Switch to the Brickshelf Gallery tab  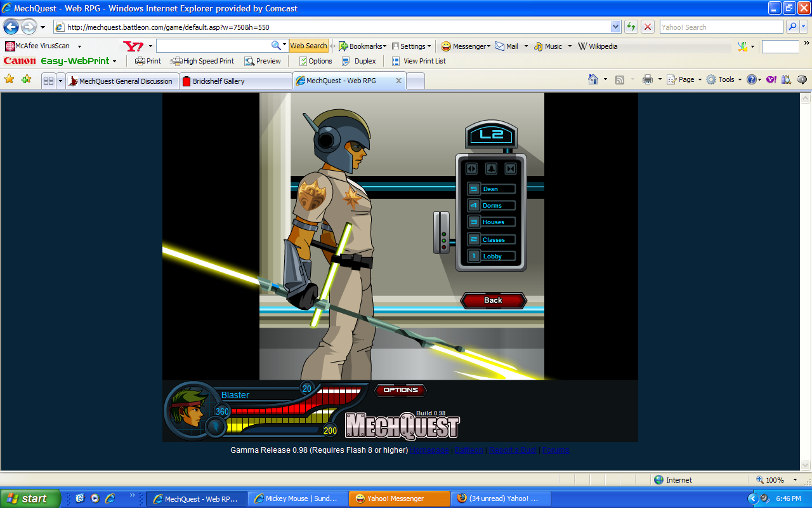tap(235, 81)
